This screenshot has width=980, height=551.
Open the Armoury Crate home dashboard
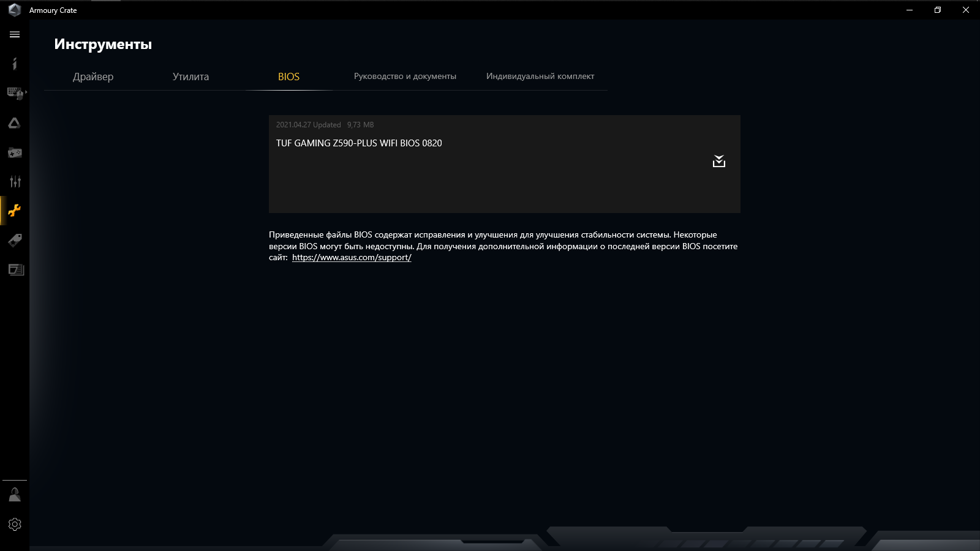pos(14,64)
